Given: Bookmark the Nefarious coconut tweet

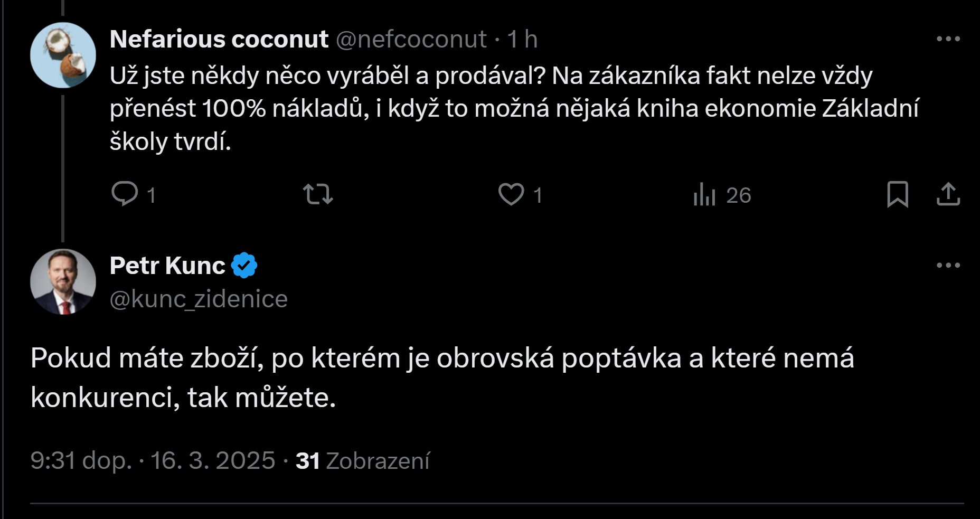Looking at the screenshot, I should point(897,194).
